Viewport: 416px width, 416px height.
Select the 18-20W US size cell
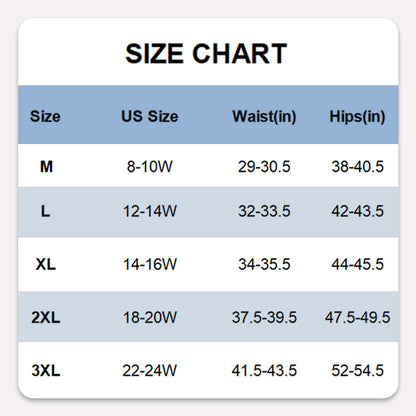tap(150, 317)
